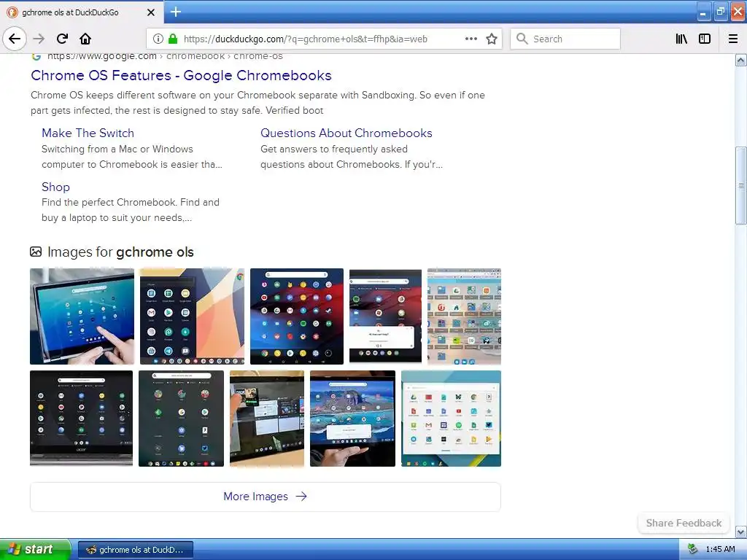The height and width of the screenshot is (560, 747).
Task: Click the system tray security icon
Action: pos(692,550)
